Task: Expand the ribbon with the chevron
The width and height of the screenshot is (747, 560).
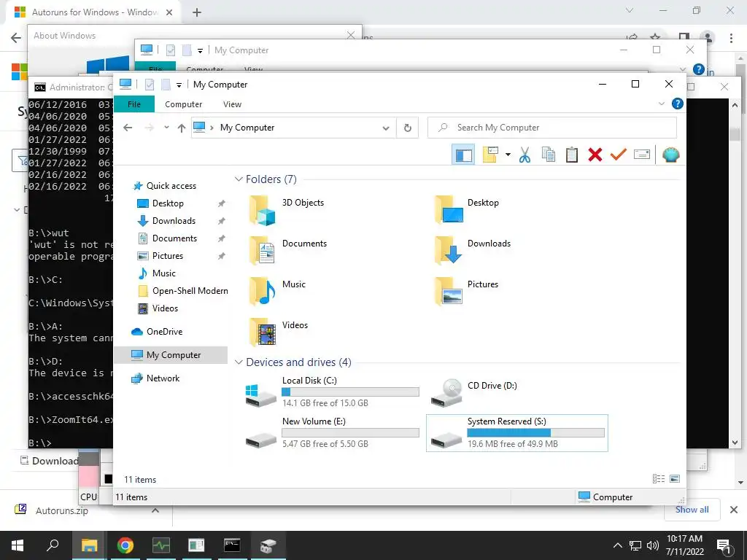Action: [x=661, y=104]
